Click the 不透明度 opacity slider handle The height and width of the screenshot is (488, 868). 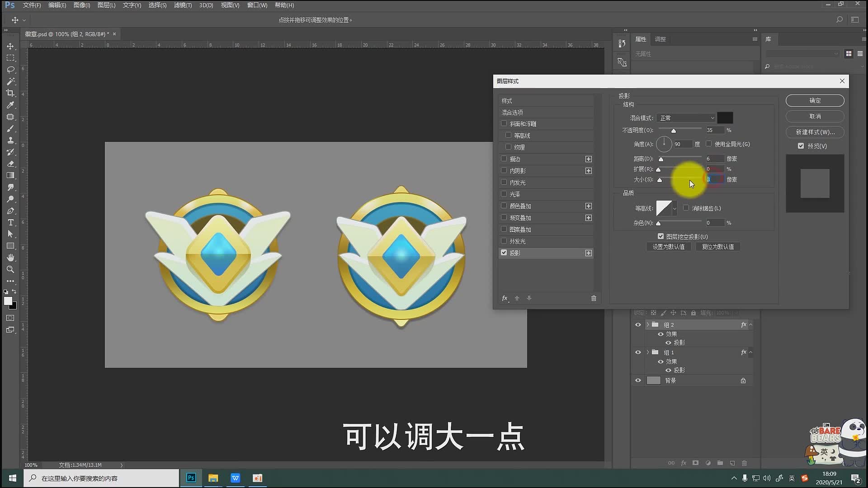pos(674,131)
